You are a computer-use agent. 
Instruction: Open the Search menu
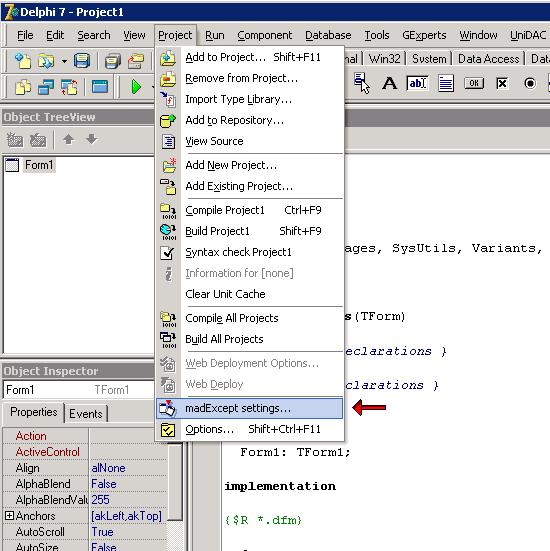pos(93,35)
